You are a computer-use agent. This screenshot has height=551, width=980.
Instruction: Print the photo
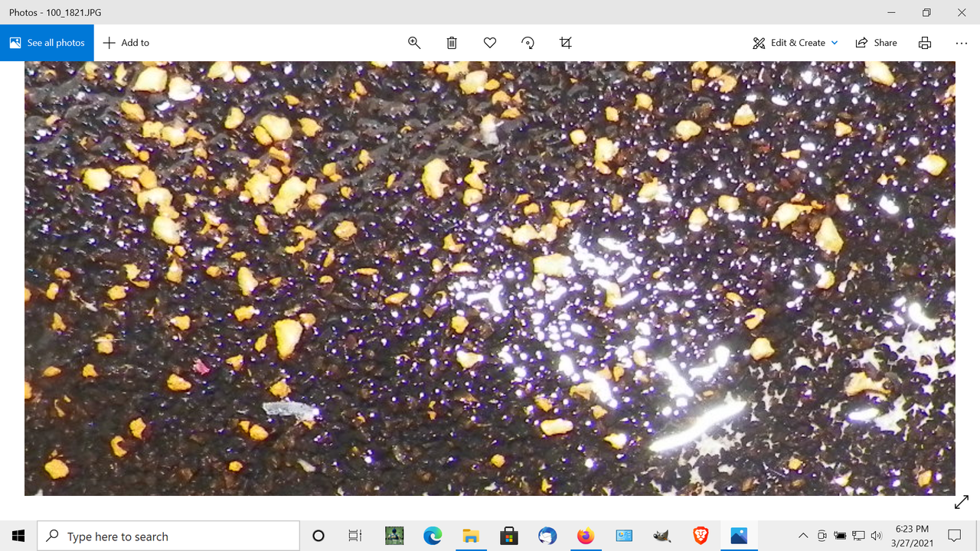(925, 43)
